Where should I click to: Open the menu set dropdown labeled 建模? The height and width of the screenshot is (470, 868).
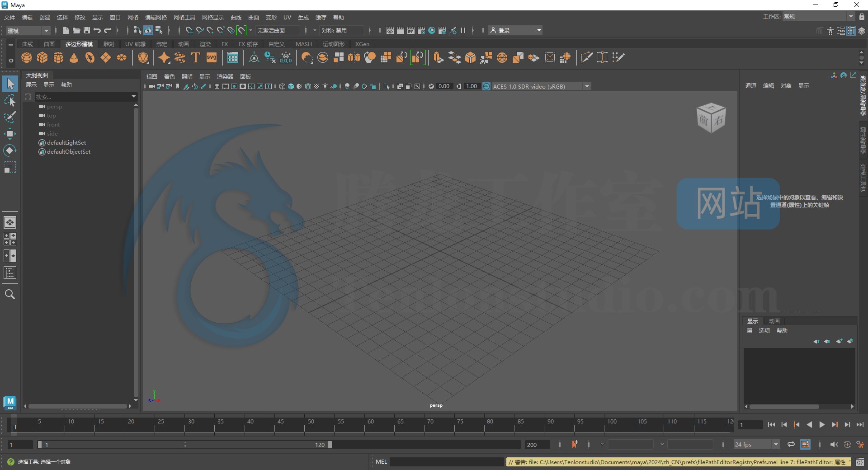pos(28,30)
